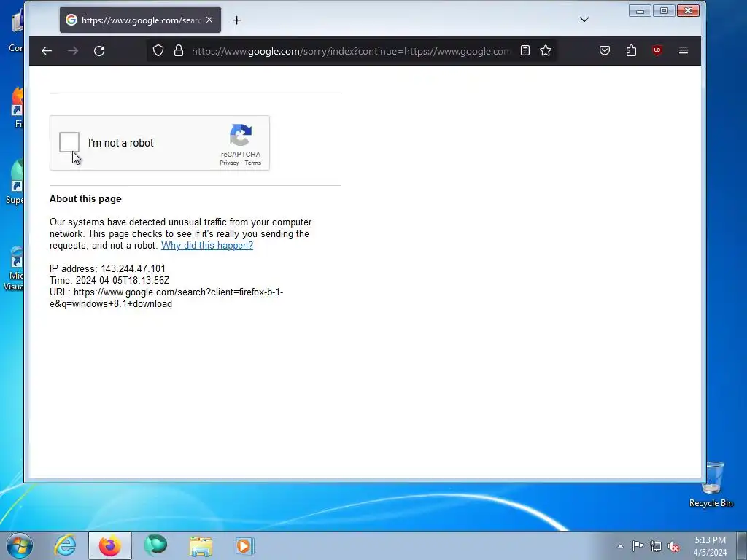Bookmark this page with the star icon
This screenshot has height=560, width=747.
pyautogui.click(x=546, y=50)
